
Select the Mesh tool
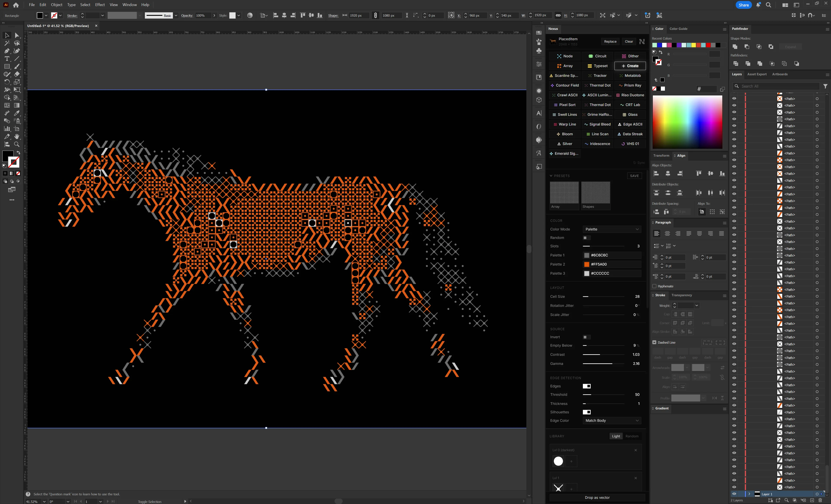coord(7,105)
